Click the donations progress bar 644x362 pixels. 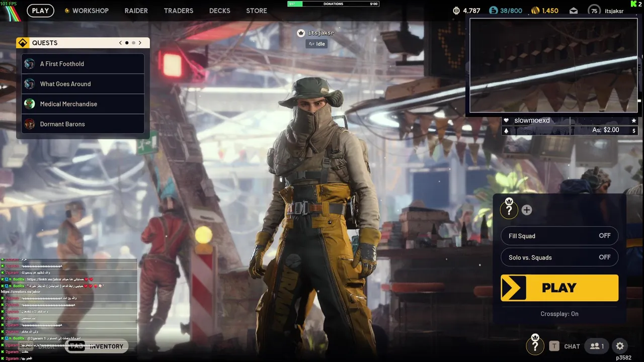[x=333, y=4]
